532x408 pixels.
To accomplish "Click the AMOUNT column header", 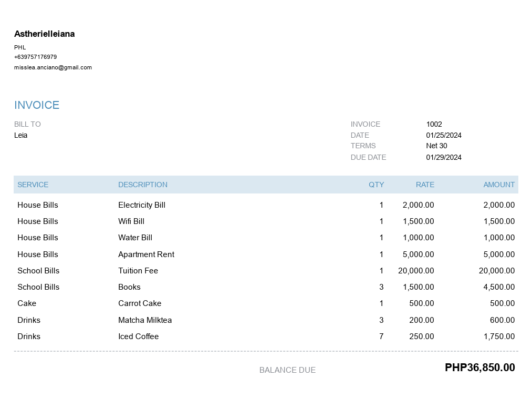I will coord(499,185).
